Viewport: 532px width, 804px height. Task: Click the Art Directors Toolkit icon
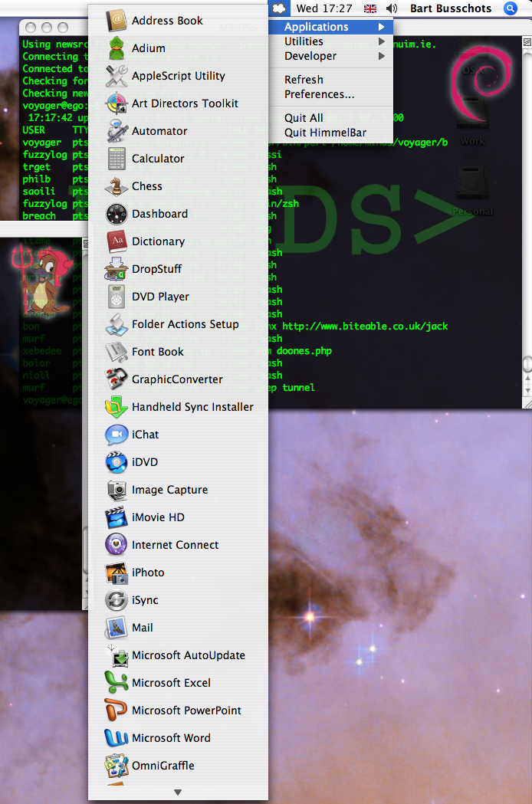(x=117, y=103)
